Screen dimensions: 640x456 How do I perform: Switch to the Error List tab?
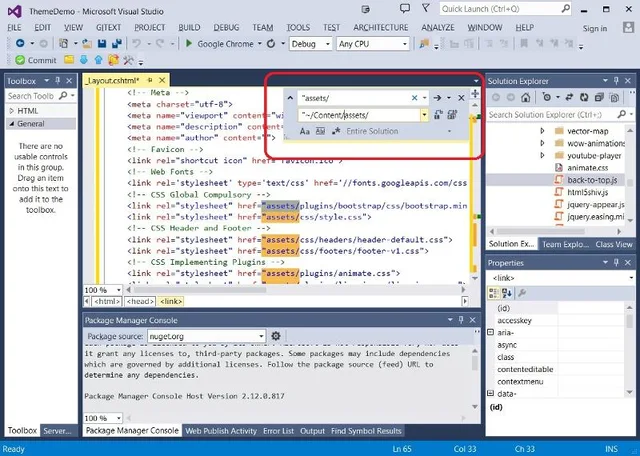tap(278, 431)
